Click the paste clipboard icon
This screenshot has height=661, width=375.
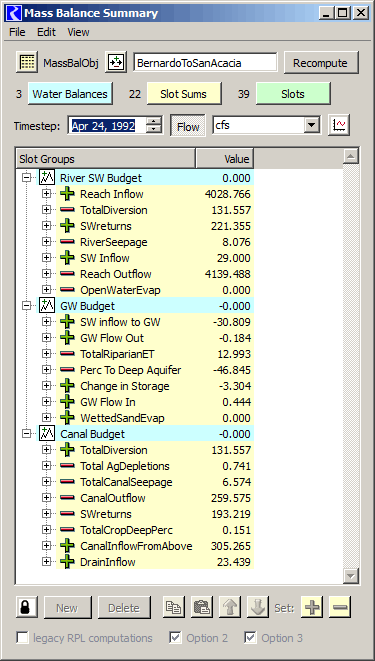tap(202, 607)
